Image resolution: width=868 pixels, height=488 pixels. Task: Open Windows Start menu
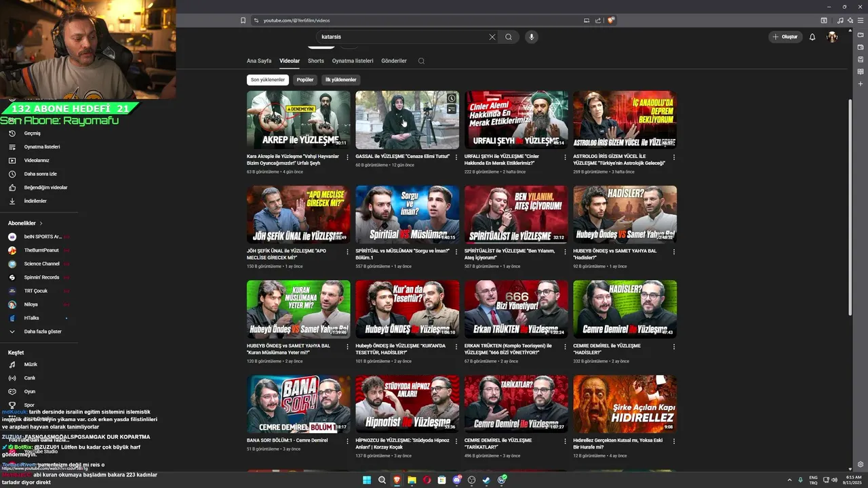pyautogui.click(x=367, y=480)
